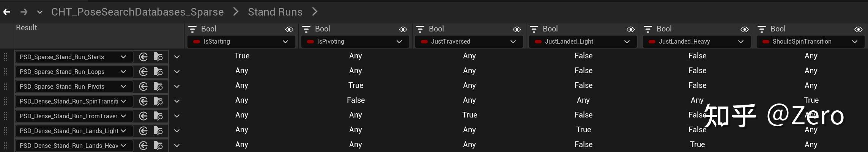Click the filter icon on IsStarting column
868x152 pixels.
192,29
